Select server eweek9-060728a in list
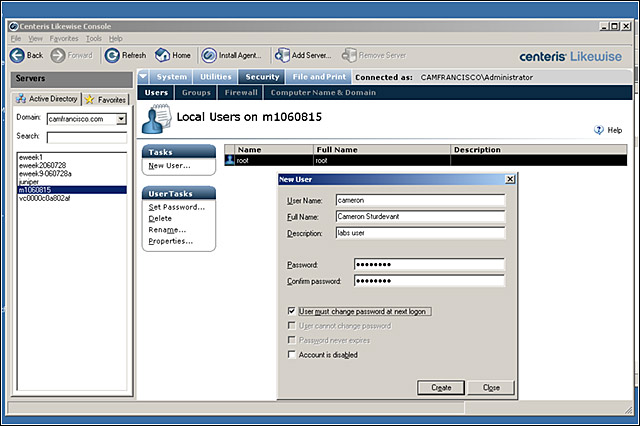This screenshot has height=426, width=640. [x=72, y=173]
